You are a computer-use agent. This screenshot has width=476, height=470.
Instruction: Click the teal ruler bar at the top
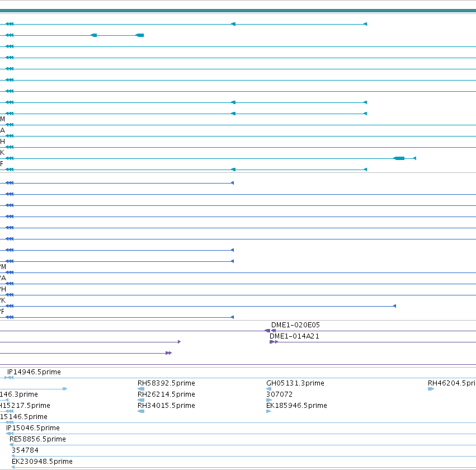click(238, 11)
